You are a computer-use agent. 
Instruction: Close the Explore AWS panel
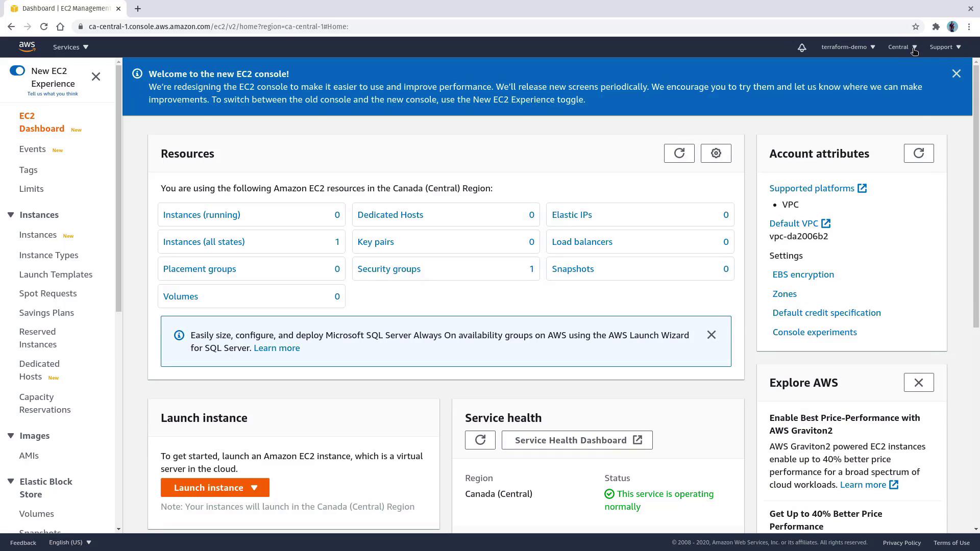[918, 383]
